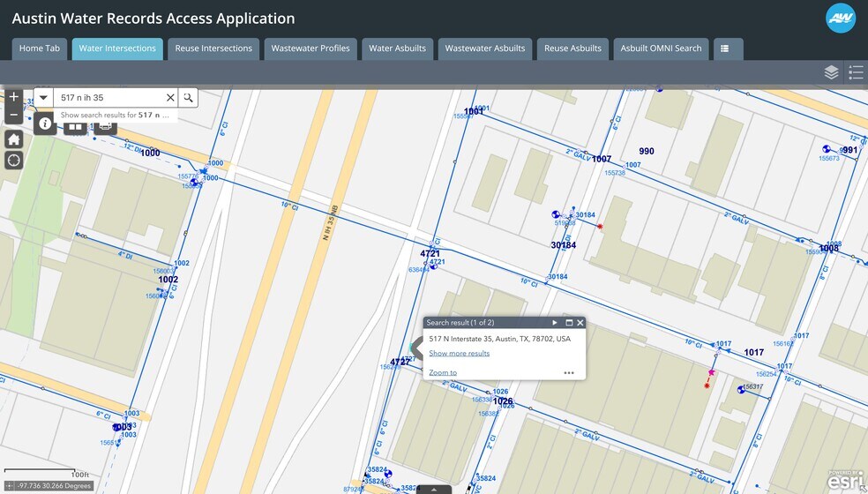Close the search result popup
The height and width of the screenshot is (494, 868).
[x=580, y=323]
